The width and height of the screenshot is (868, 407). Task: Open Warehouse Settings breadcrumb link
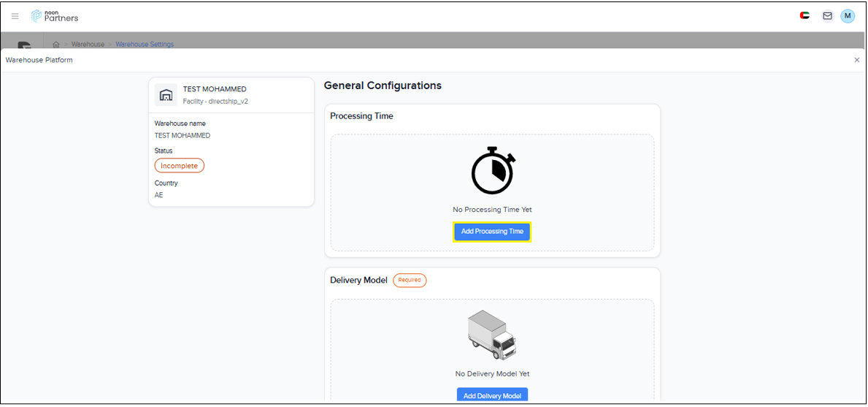tap(145, 45)
